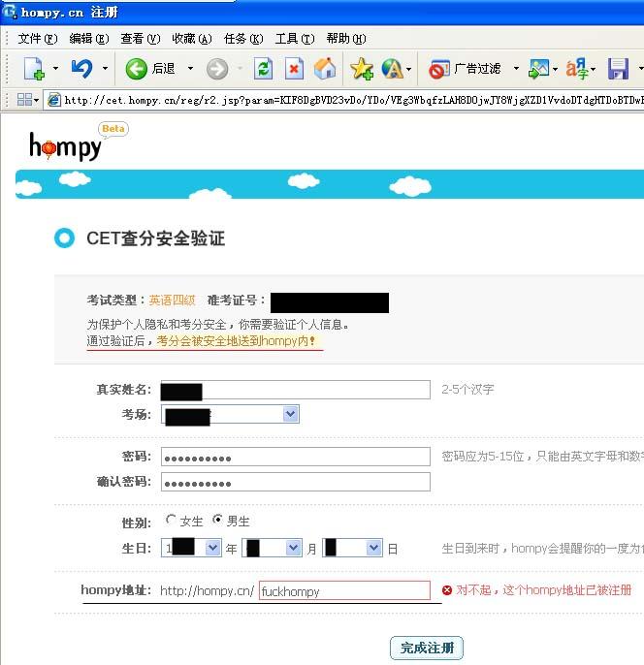
Task: Click the 确认密码 field
Action: click(x=295, y=482)
